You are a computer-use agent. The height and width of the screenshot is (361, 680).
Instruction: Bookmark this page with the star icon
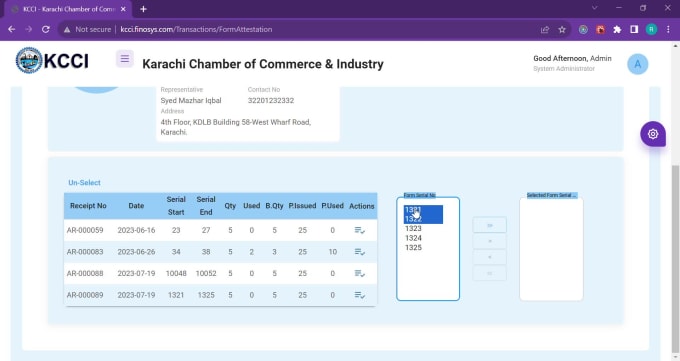[x=562, y=30]
